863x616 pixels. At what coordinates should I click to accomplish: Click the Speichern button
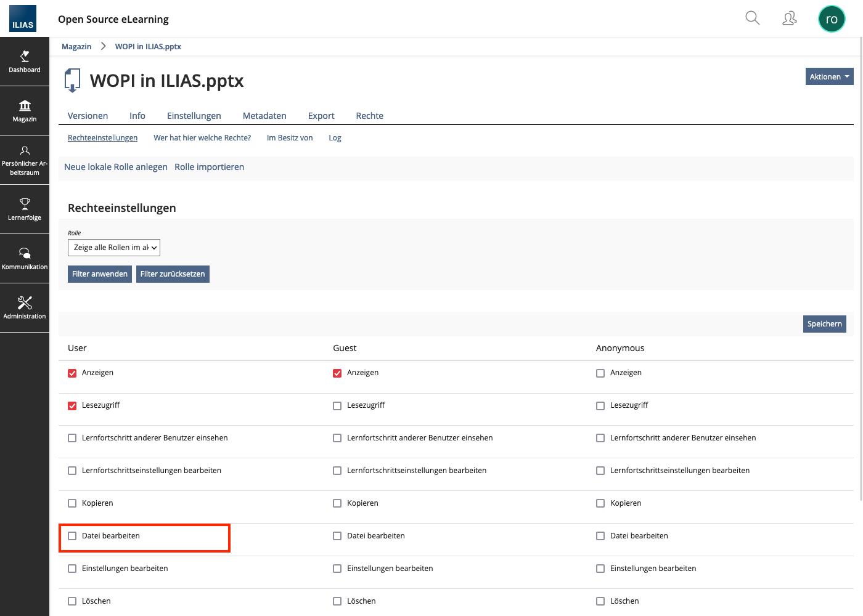[824, 324]
